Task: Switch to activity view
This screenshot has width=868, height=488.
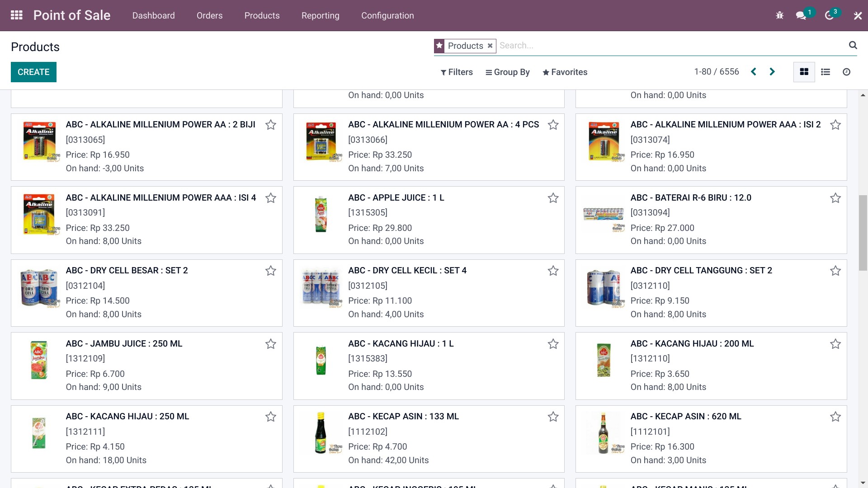Action: [x=847, y=72]
